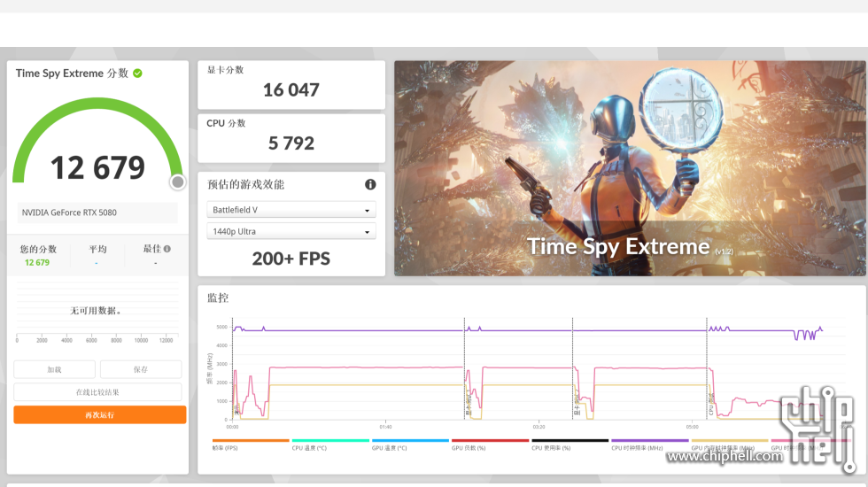Viewport: 868px width, 487px height.
Task: Open the Battlefield V game dropdown
Action: [x=291, y=210]
